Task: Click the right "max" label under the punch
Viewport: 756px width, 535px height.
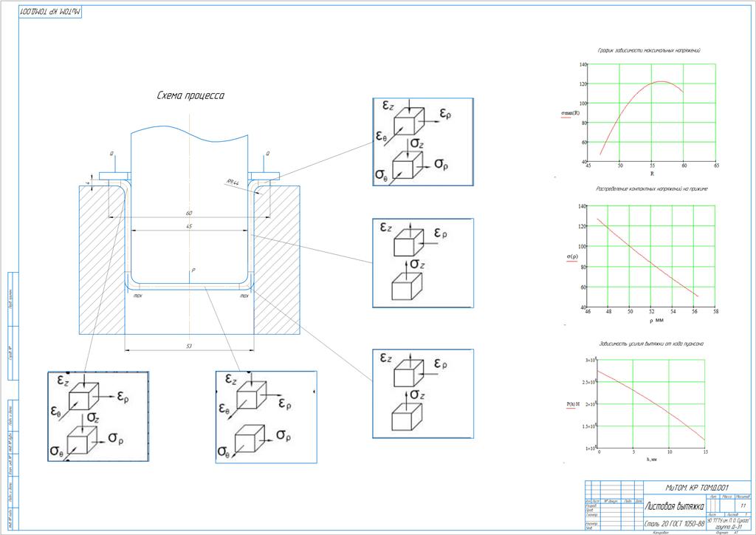Action: (244, 296)
